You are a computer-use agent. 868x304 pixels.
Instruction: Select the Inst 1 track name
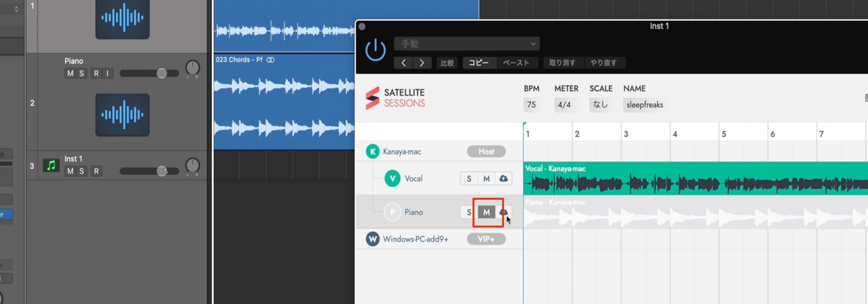click(x=73, y=159)
